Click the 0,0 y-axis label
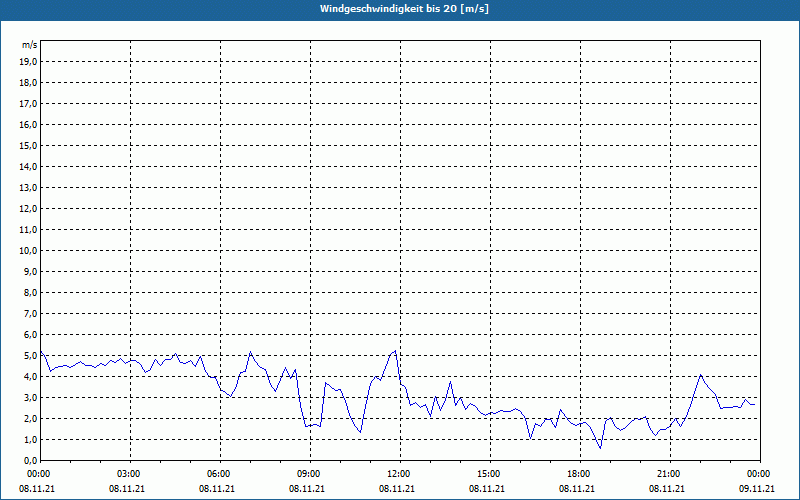This screenshot has width=800, height=500. pyautogui.click(x=30, y=461)
